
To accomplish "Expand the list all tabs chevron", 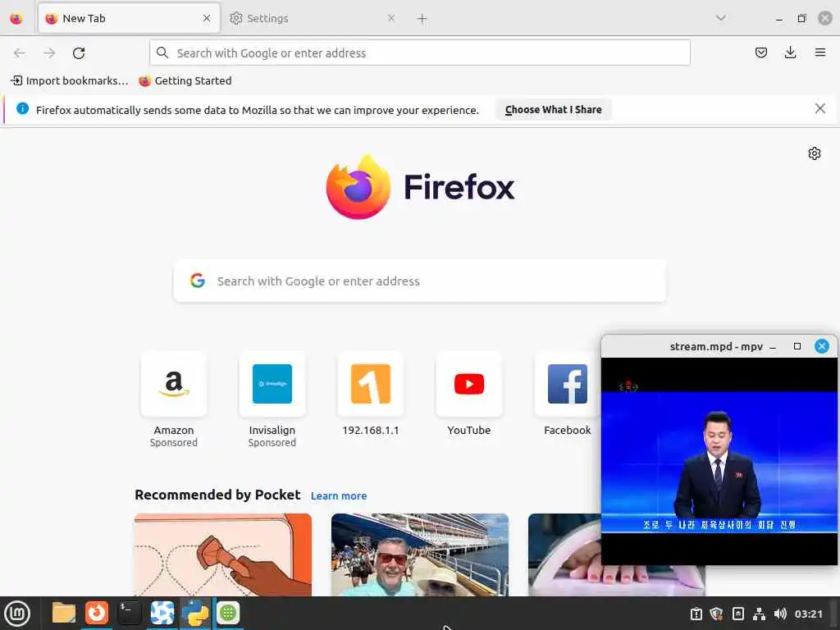I will (x=721, y=18).
